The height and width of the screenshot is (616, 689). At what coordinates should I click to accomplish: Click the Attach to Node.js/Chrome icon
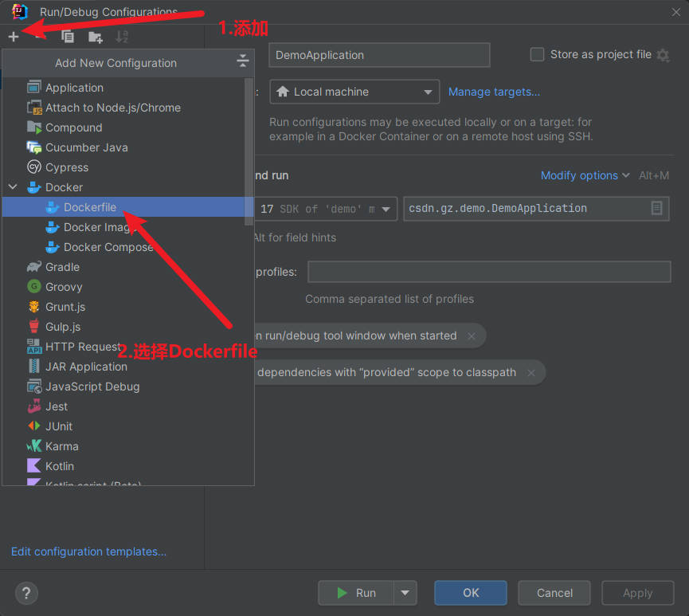pyautogui.click(x=33, y=108)
